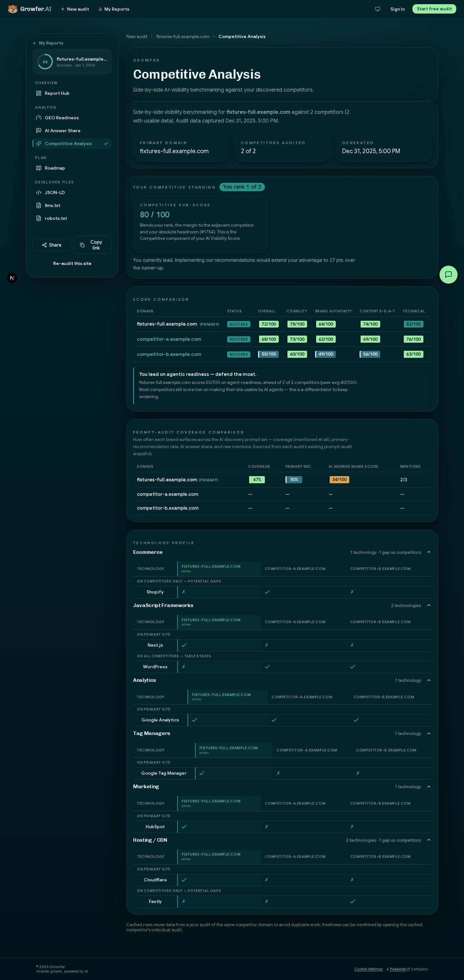
Task: Click the Share button
Action: coord(52,245)
